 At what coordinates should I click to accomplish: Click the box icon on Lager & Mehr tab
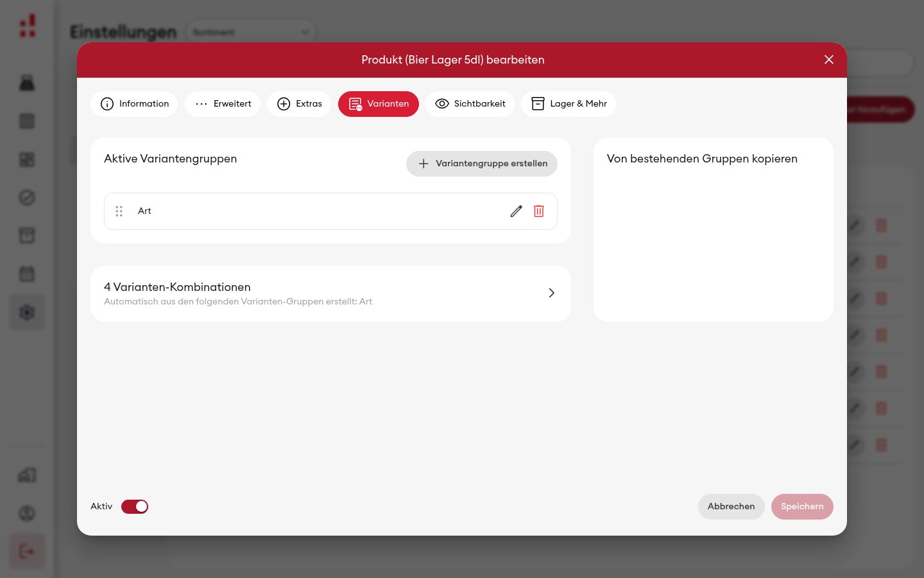click(x=538, y=104)
